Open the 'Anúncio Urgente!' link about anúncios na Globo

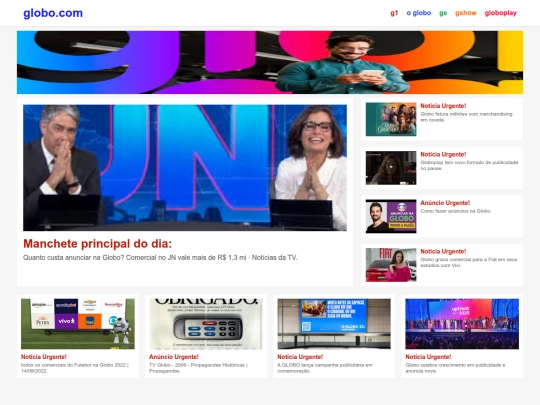pyautogui.click(x=445, y=203)
